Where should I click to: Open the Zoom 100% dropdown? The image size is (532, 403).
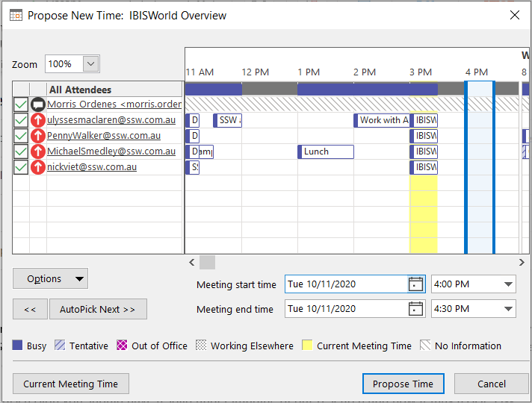point(90,64)
